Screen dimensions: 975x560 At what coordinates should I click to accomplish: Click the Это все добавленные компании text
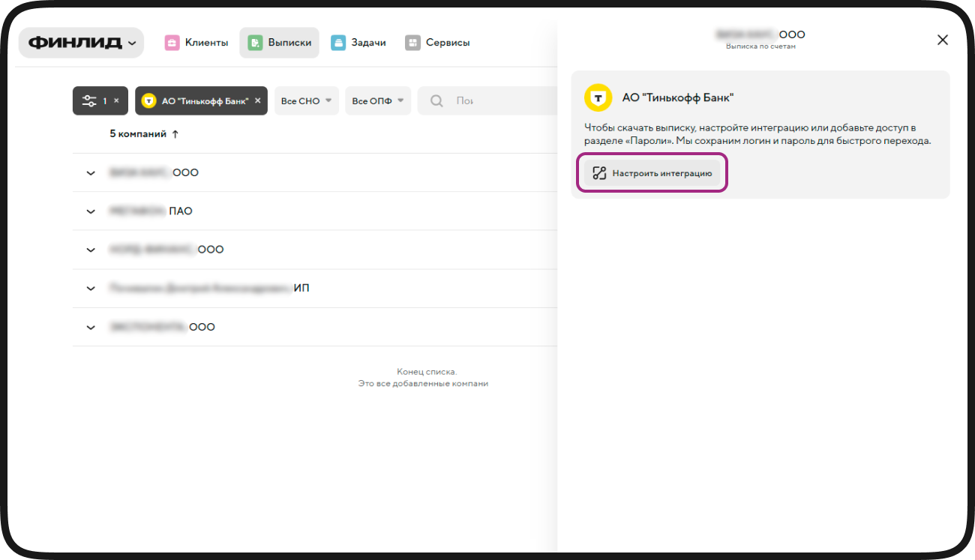423,384
